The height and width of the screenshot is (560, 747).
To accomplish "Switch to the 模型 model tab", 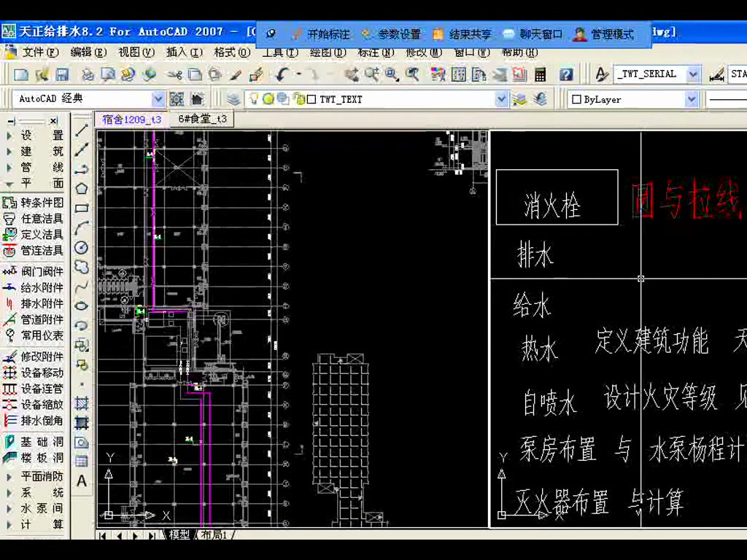I will pos(179,534).
